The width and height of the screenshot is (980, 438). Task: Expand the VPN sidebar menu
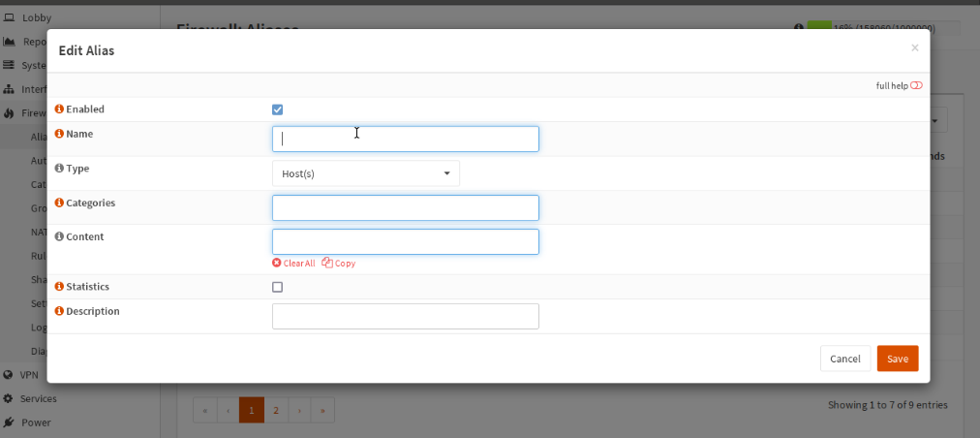pyautogui.click(x=29, y=374)
